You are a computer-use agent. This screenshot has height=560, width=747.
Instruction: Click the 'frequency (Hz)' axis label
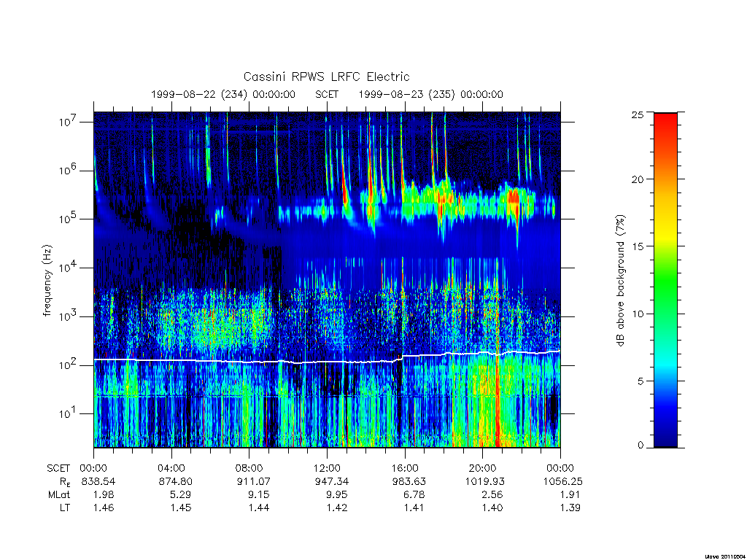(47, 281)
